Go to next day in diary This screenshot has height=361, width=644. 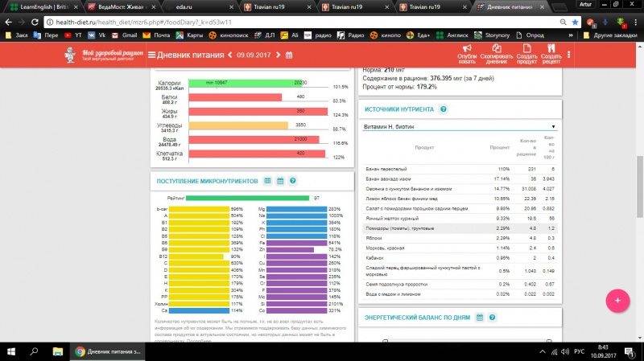click(x=280, y=55)
